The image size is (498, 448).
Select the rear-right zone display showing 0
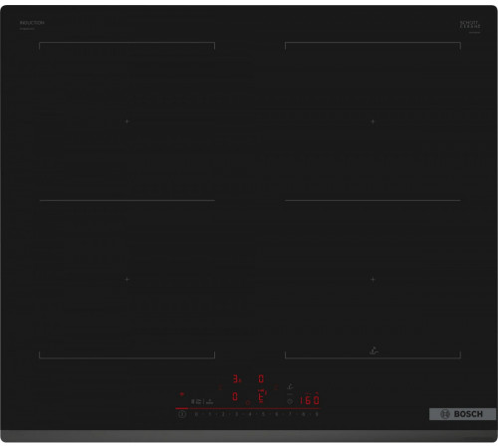(x=261, y=379)
